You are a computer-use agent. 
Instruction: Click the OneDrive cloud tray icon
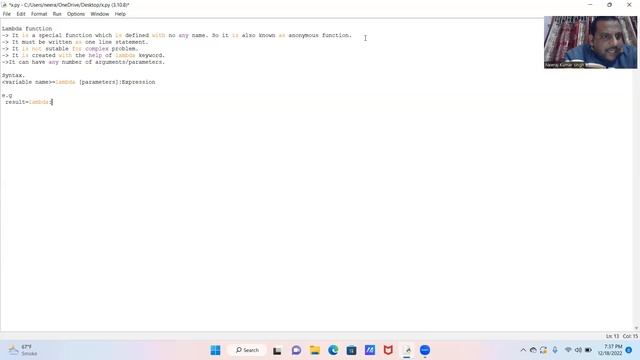533,350
